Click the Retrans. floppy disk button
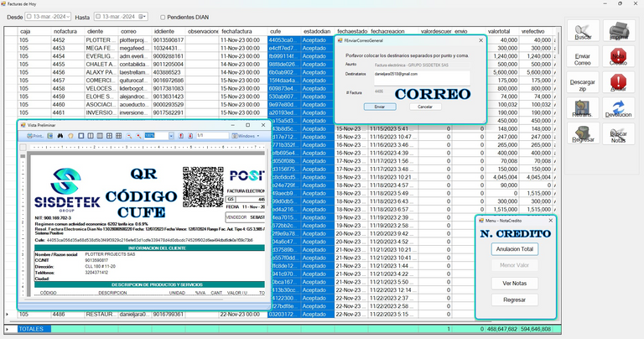 (x=583, y=108)
